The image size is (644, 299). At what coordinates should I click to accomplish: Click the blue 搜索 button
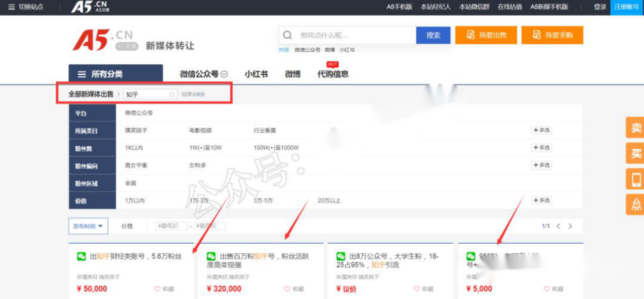(433, 35)
